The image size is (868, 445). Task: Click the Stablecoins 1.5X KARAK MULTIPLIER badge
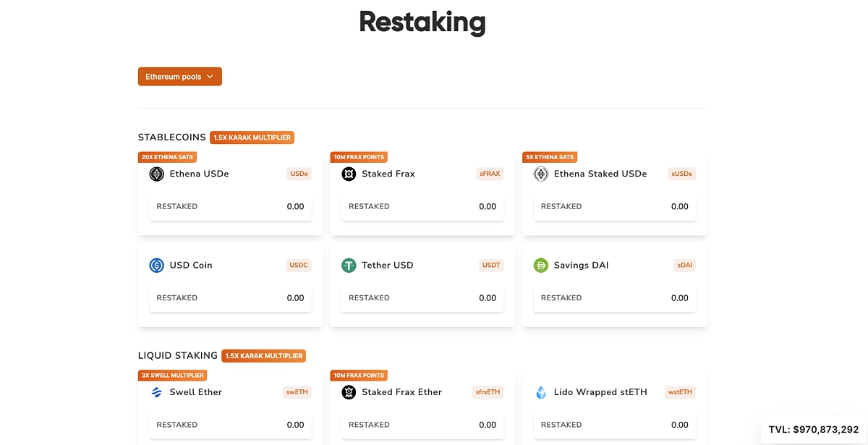point(252,137)
